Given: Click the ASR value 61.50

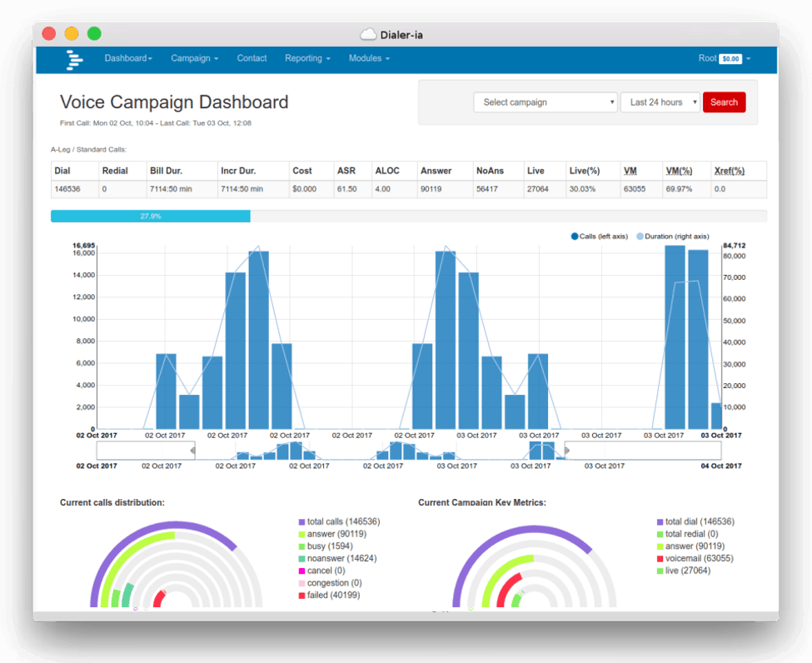Looking at the screenshot, I should [x=347, y=189].
